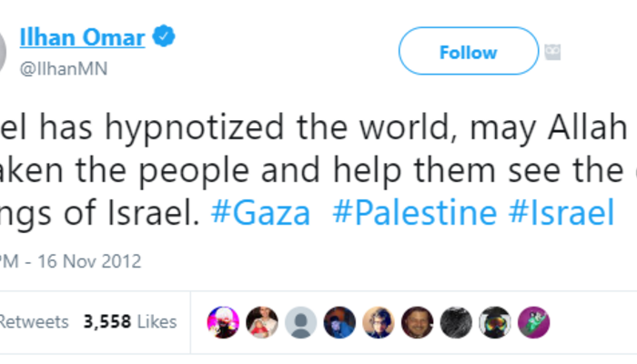This screenshot has width=637, height=364.
Task: View the 3,558 Likes list
Action: [x=130, y=321]
